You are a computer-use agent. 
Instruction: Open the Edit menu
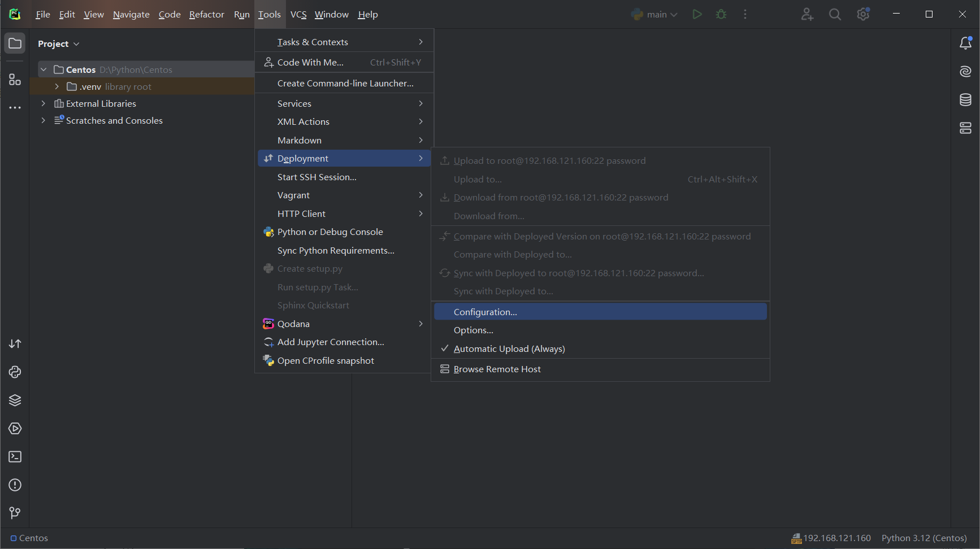pos(67,14)
